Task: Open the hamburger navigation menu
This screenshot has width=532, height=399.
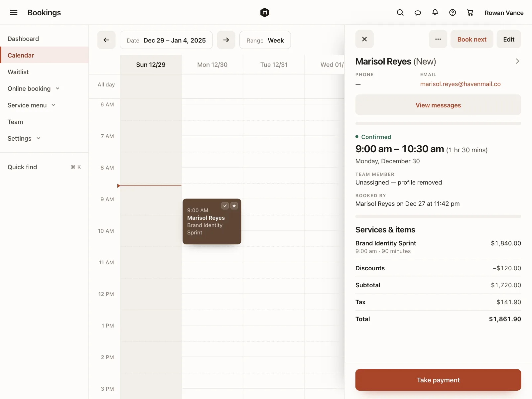Action: (14, 13)
